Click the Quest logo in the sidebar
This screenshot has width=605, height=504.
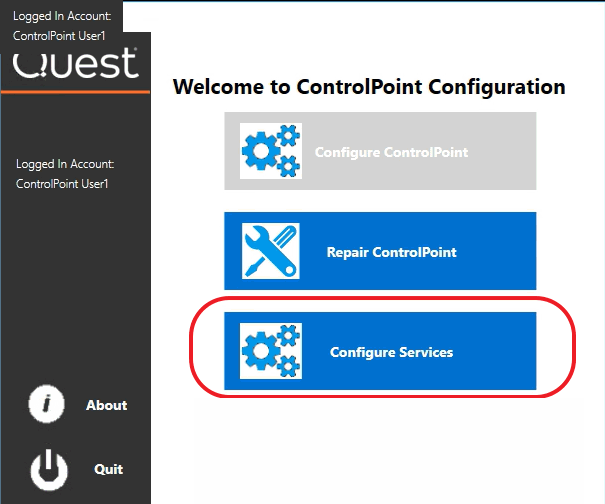(75, 66)
